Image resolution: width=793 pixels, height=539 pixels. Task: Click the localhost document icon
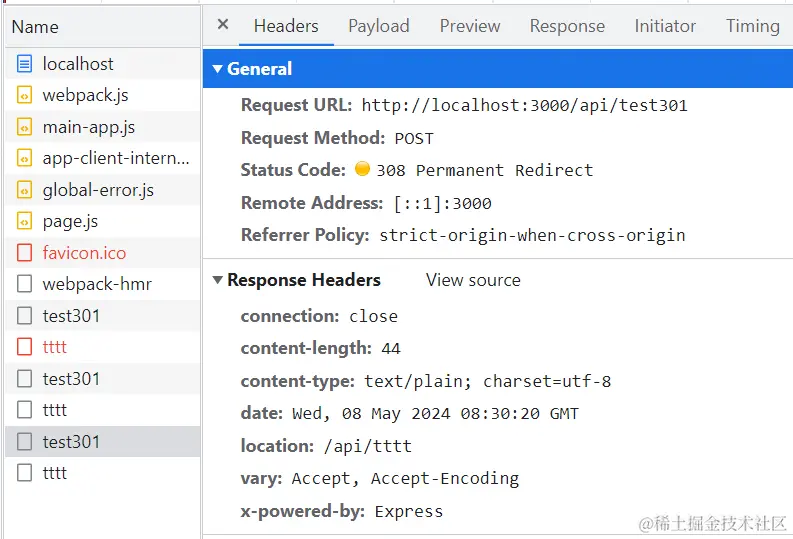click(x=25, y=64)
